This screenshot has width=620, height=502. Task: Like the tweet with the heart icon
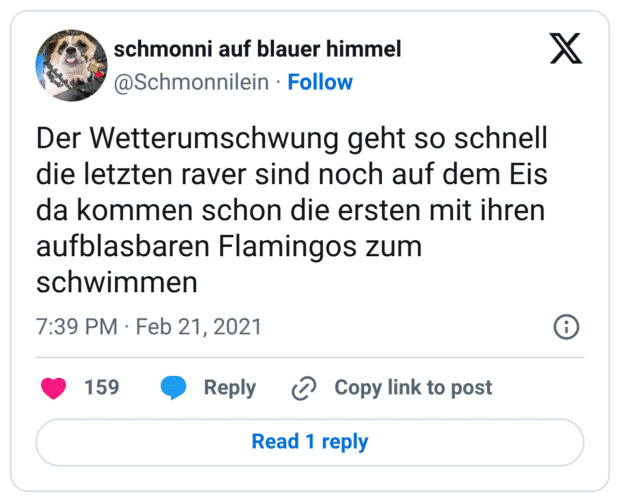point(53,388)
